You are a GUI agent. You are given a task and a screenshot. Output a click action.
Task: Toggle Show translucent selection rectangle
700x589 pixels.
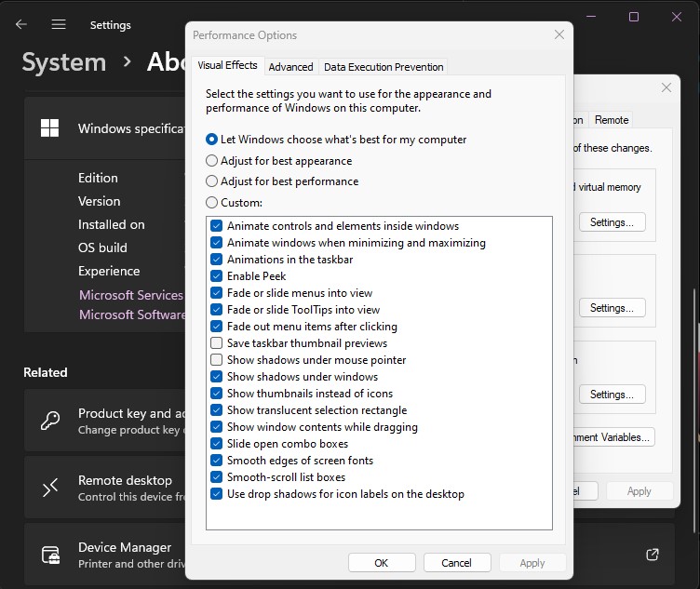point(217,410)
